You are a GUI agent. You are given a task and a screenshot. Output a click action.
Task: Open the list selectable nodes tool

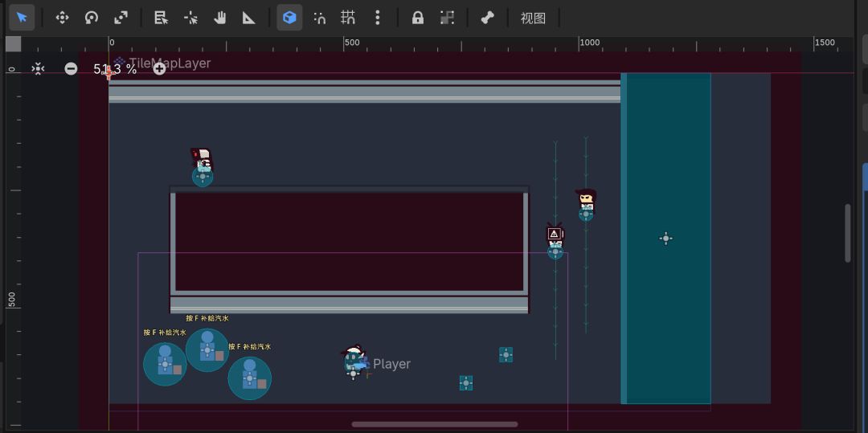[x=161, y=18]
